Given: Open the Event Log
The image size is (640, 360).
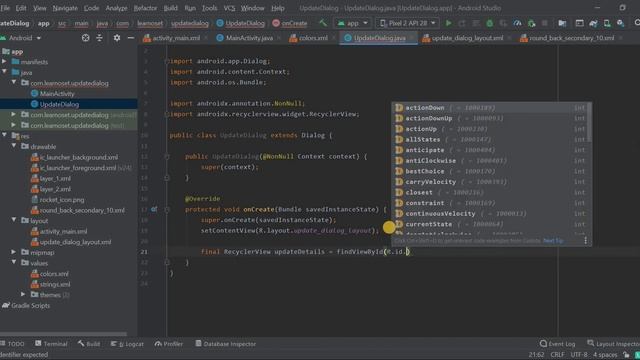Looking at the screenshot, I should (558, 344).
